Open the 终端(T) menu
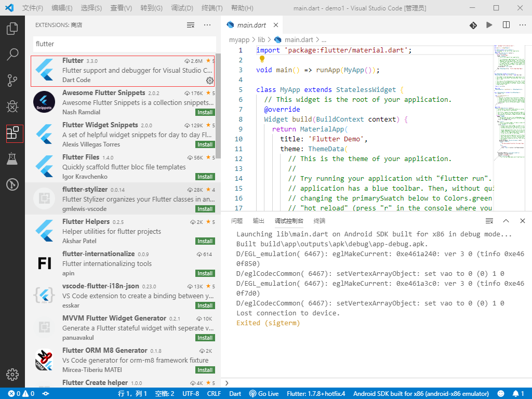This screenshot has height=399, width=532. (x=211, y=8)
